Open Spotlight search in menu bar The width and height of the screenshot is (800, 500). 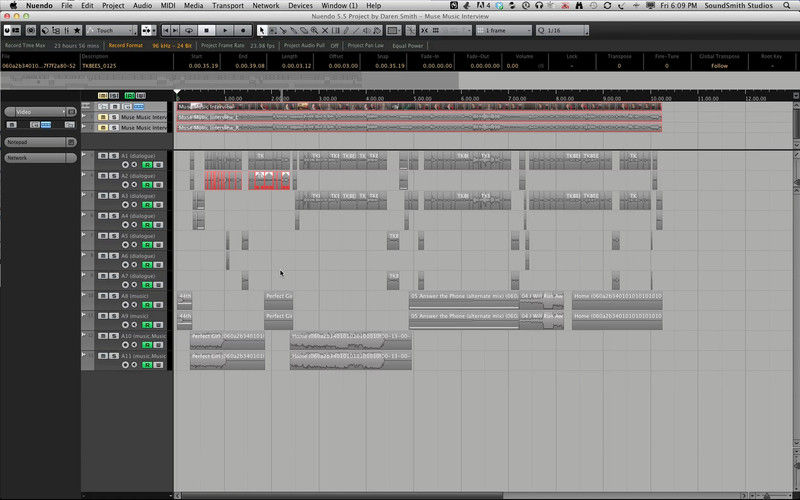point(787,6)
